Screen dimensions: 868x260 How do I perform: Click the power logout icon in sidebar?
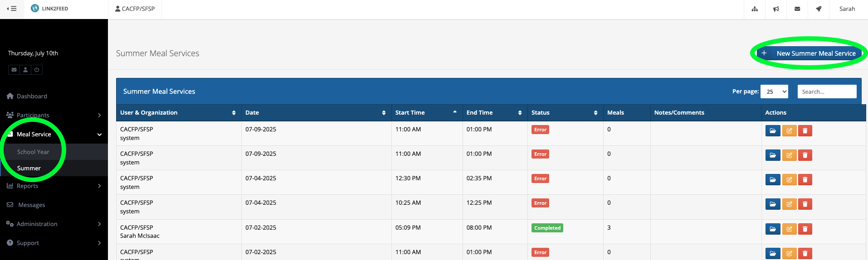coord(37,70)
